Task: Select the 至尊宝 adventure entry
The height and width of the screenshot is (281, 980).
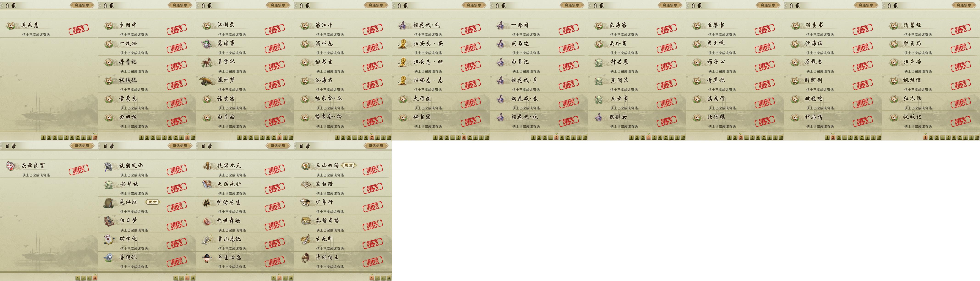Action: tap(735, 28)
